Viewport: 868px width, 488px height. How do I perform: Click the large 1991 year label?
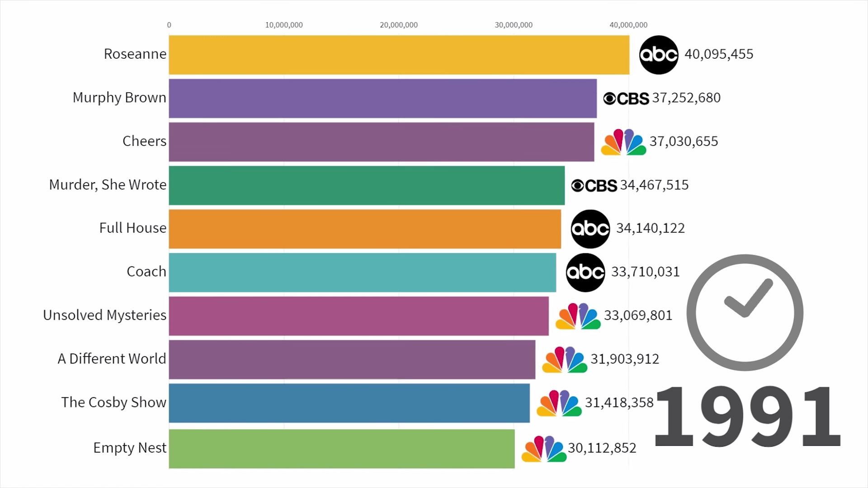tap(747, 417)
